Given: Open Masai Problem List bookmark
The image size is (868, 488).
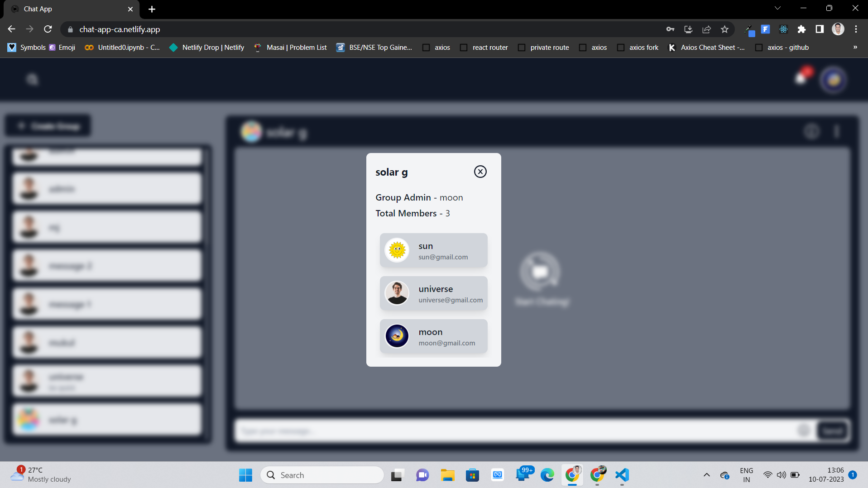Looking at the screenshot, I should point(290,48).
